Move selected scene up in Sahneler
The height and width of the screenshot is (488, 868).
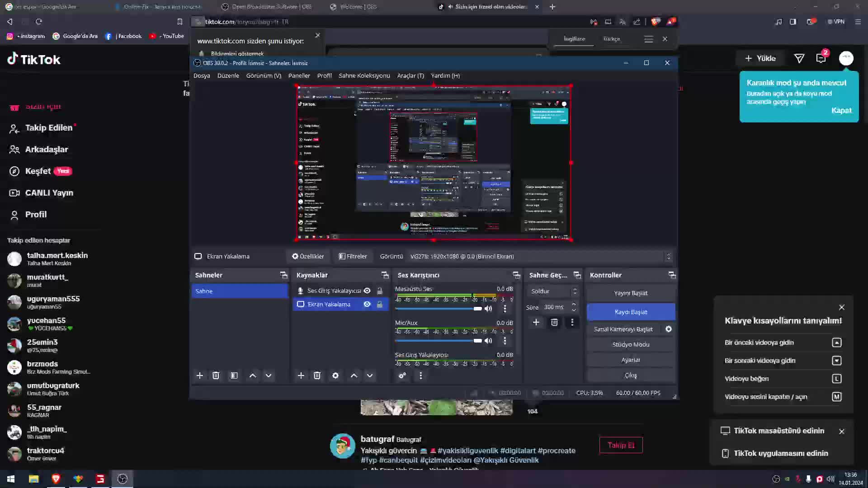253,375
